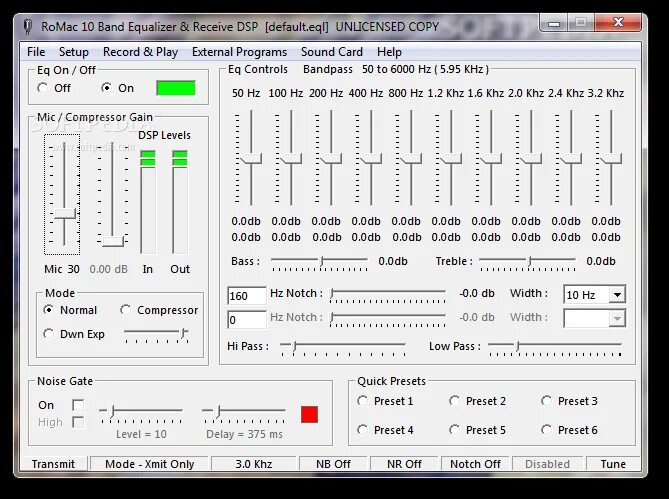The width and height of the screenshot is (669, 499).
Task: Click the Bass slider
Action: [319, 263]
